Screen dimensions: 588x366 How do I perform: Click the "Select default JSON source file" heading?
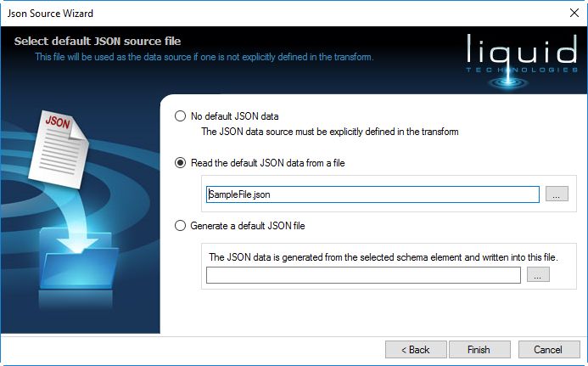98,41
